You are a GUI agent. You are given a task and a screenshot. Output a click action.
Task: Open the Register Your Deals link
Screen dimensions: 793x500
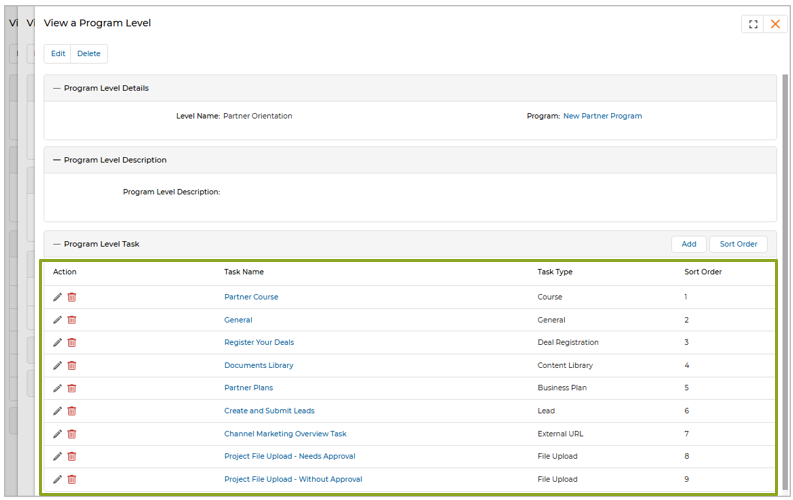259,343
